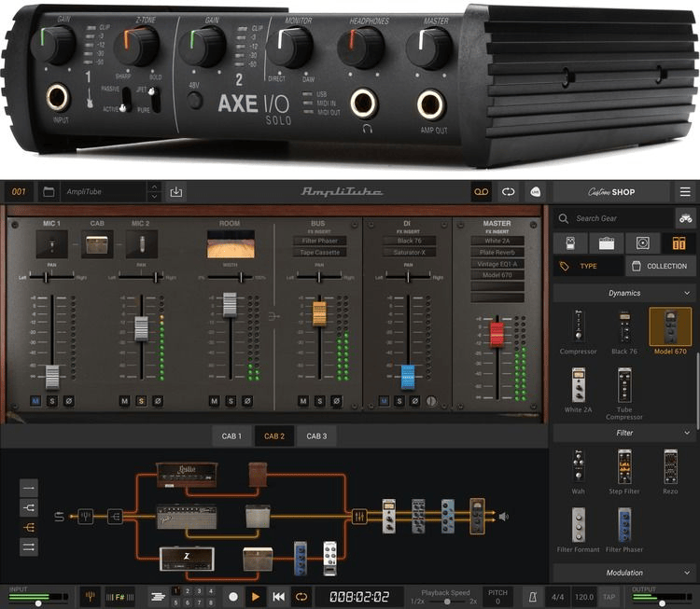Viewport: 700px width, 609px height.
Task: Choose the two-path split routing icon
Action: coord(29,507)
